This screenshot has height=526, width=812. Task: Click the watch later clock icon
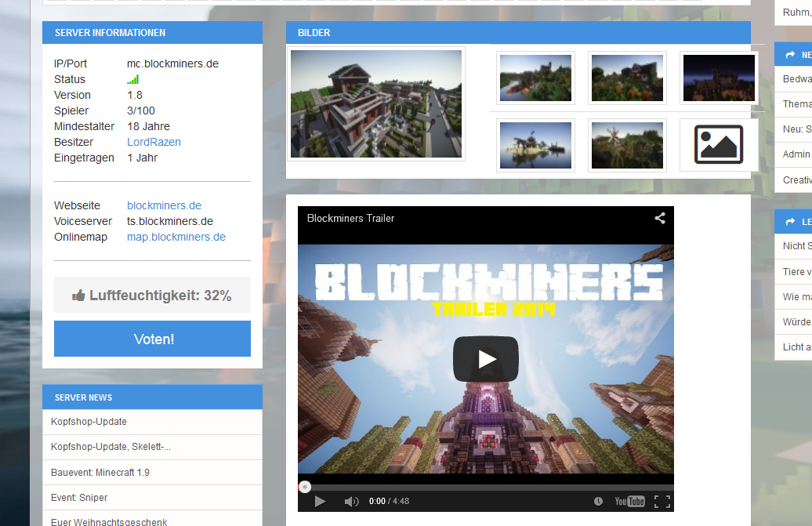pos(598,502)
